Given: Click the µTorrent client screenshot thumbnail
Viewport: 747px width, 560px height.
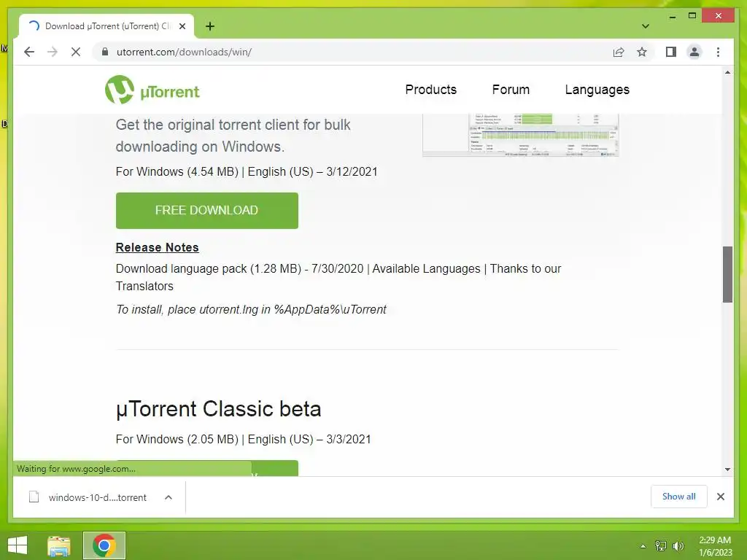Looking at the screenshot, I should (520, 135).
